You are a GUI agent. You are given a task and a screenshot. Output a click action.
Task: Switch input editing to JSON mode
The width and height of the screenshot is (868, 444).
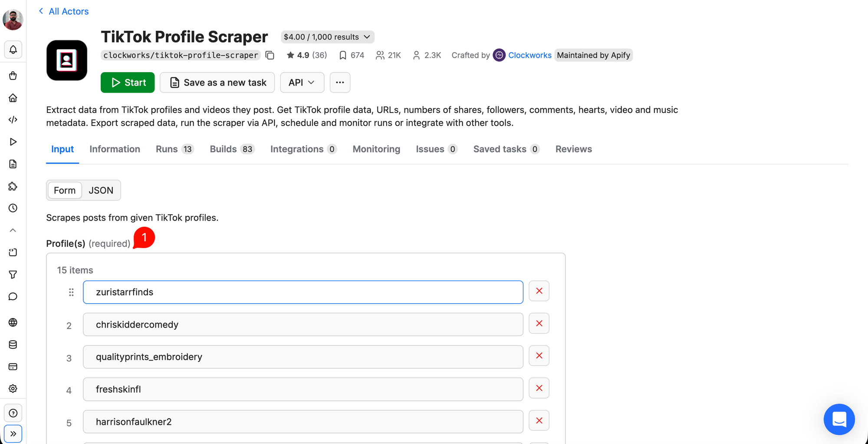pyautogui.click(x=101, y=190)
